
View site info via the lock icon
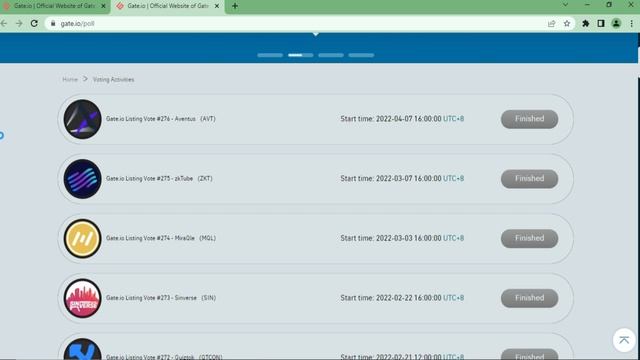click(53, 24)
